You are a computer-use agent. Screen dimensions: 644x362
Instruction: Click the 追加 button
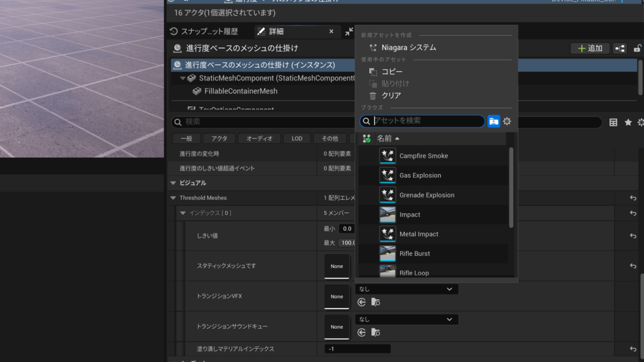pos(590,48)
